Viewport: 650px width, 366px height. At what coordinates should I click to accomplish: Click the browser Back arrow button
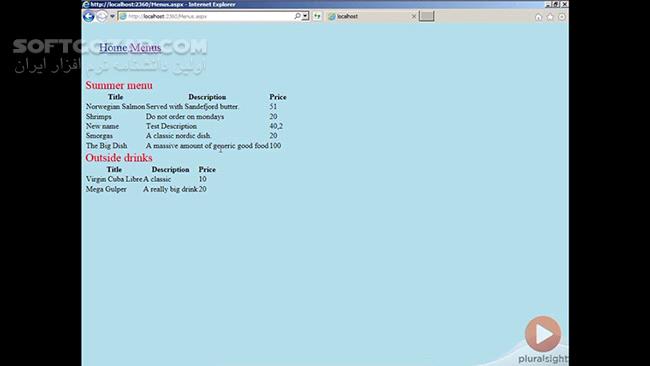88,16
